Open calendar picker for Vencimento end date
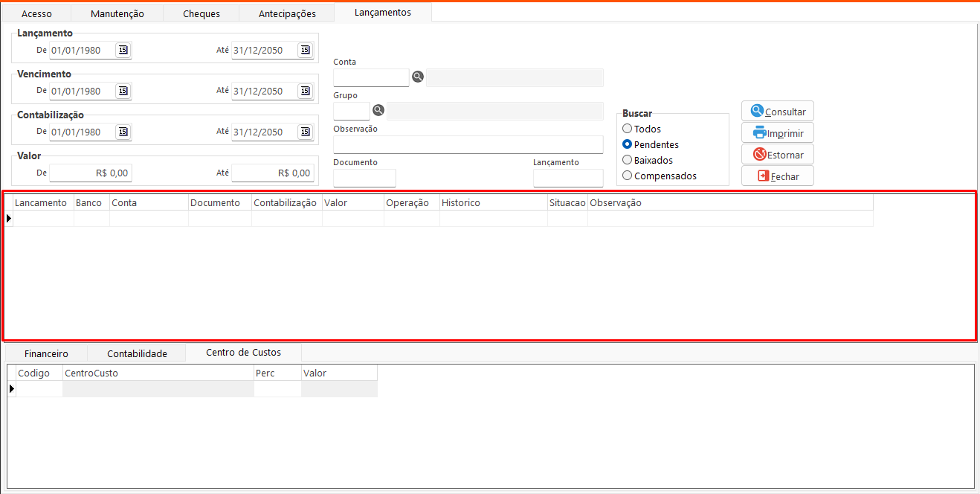 305,91
